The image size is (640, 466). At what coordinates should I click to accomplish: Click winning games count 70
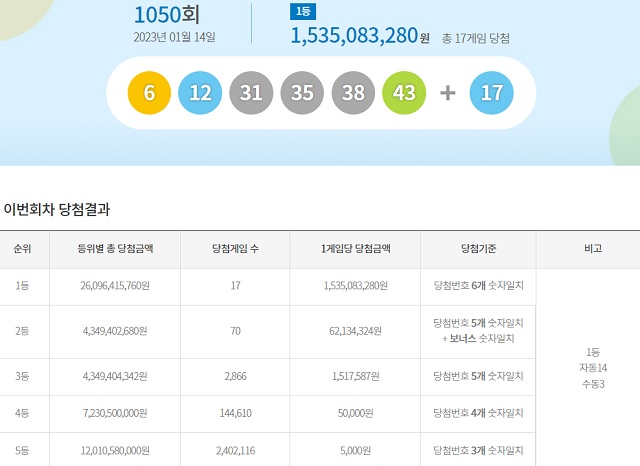click(x=236, y=331)
